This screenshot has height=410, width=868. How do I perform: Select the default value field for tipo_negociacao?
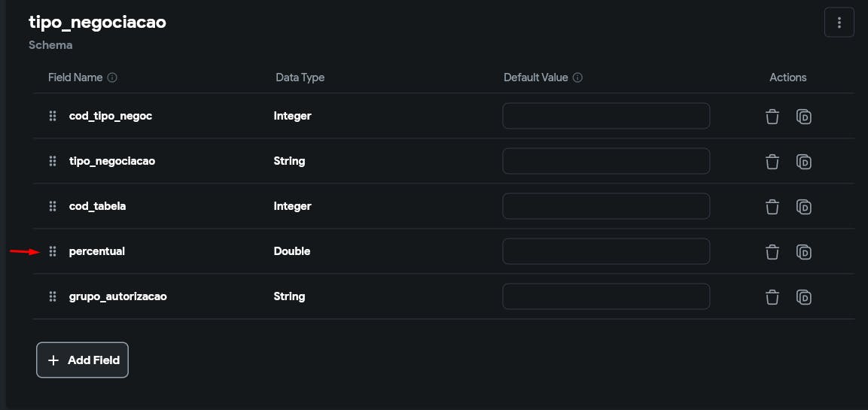(606, 161)
